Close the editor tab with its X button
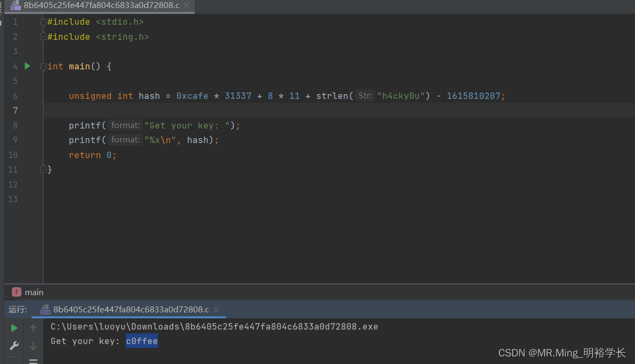635x364 pixels. click(187, 6)
